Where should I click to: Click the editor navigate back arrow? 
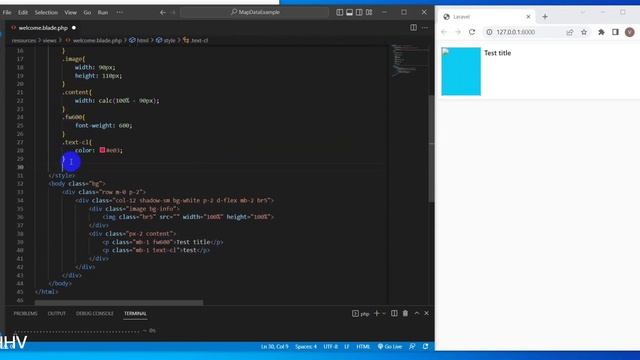point(163,12)
